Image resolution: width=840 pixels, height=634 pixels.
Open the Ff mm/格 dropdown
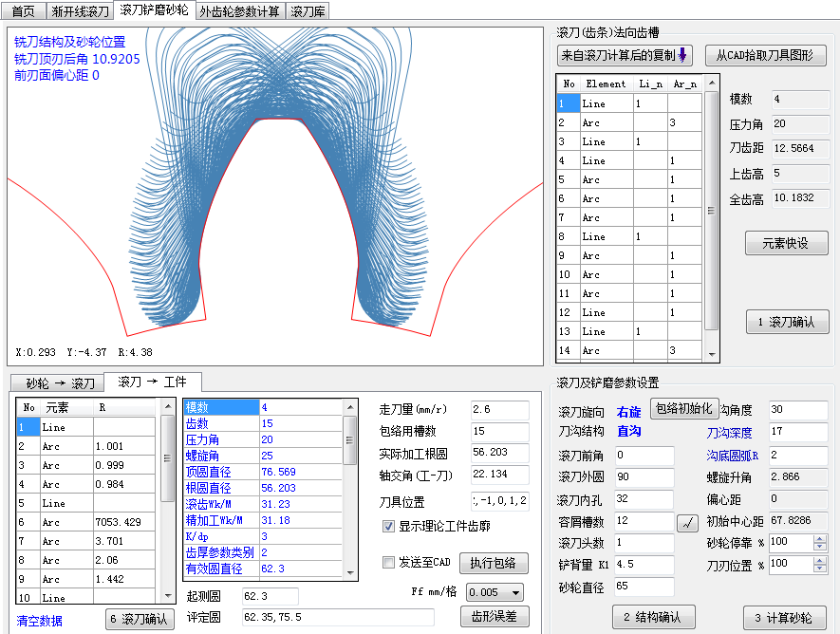(x=495, y=592)
